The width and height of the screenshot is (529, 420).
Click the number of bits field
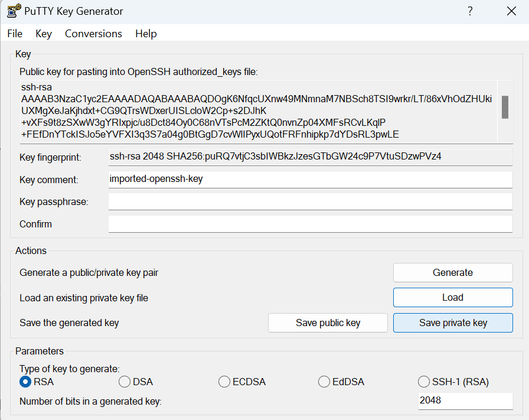465,401
